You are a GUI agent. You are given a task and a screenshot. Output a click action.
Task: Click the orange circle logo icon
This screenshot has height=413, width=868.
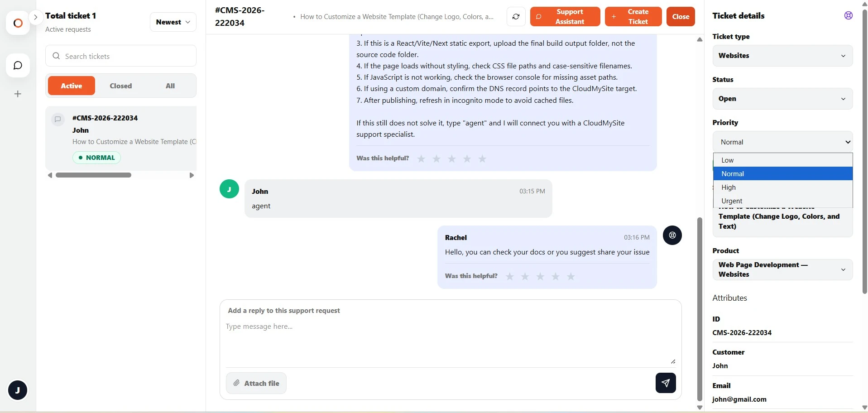click(18, 23)
